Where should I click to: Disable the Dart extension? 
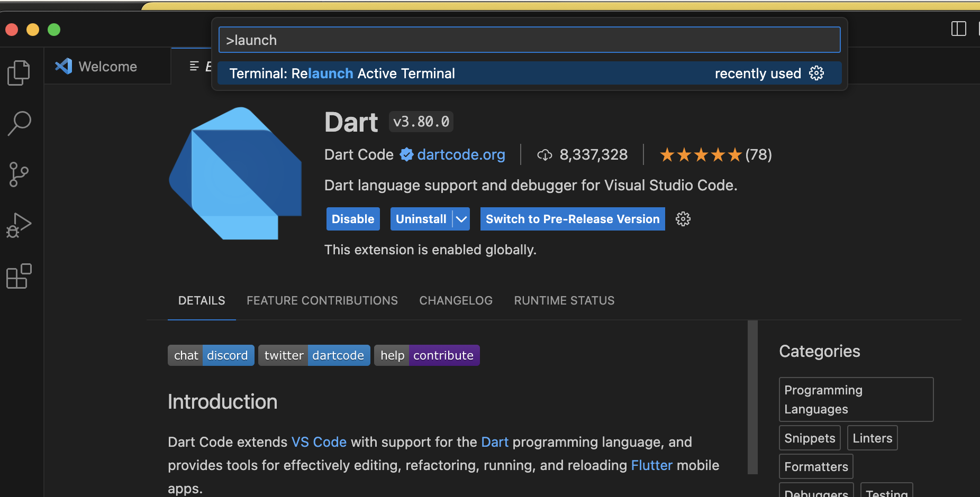tap(353, 219)
